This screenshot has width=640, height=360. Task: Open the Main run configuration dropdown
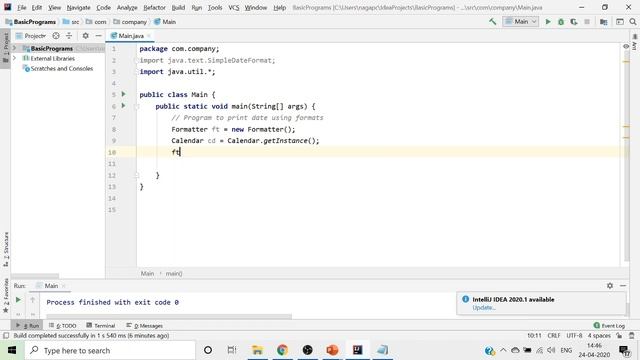(521, 22)
